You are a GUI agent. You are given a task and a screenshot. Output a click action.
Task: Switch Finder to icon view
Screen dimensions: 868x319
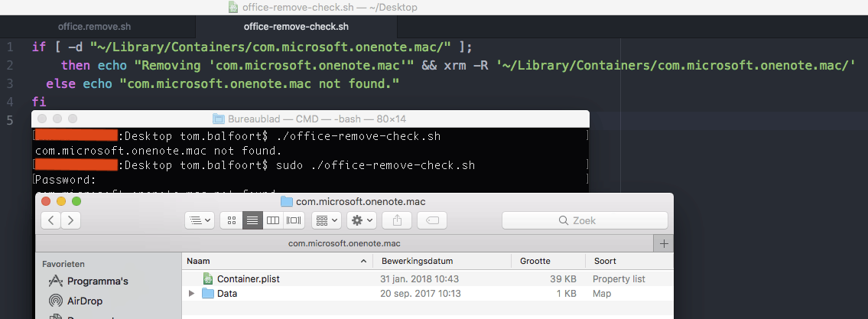232,220
